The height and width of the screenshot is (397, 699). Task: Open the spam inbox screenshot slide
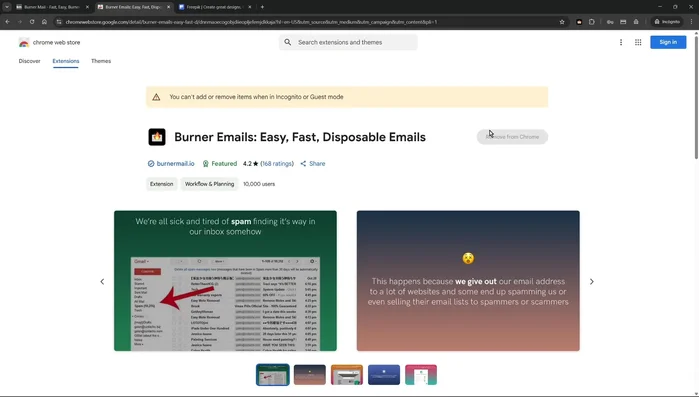coord(225,281)
